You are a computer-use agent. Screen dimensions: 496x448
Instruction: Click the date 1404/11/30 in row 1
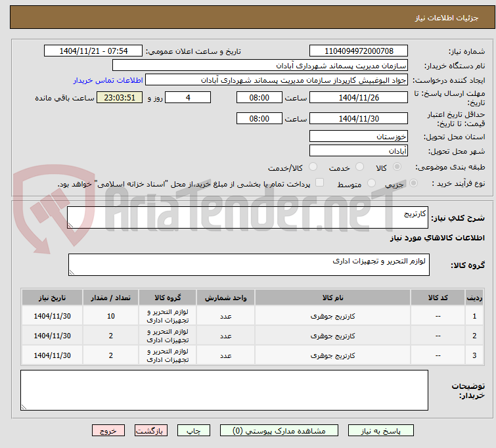(52, 316)
